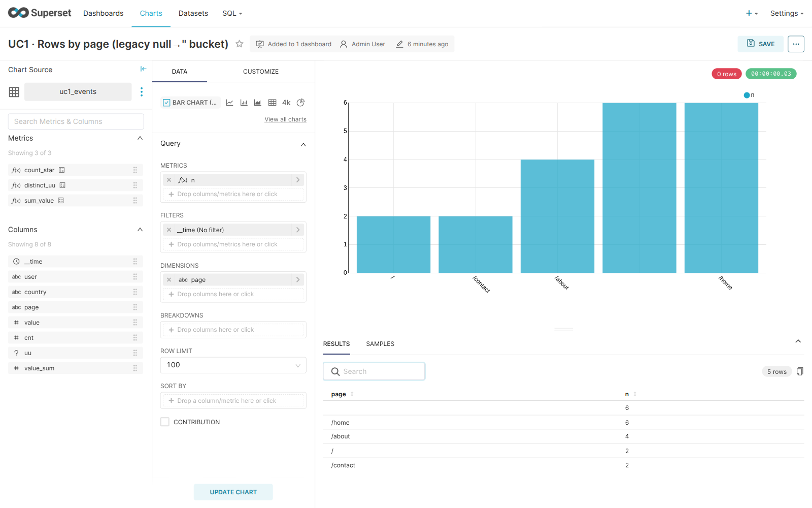Click the sum_value metric info icon

point(61,201)
